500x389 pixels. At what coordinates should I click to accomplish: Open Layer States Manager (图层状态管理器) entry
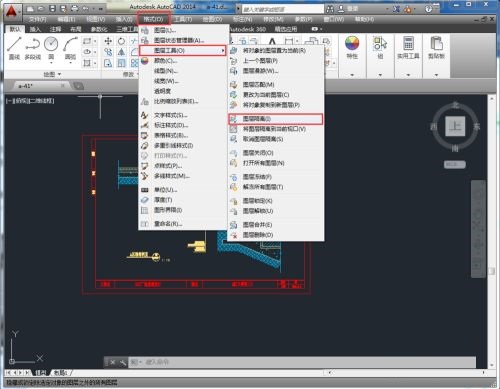tap(183, 40)
